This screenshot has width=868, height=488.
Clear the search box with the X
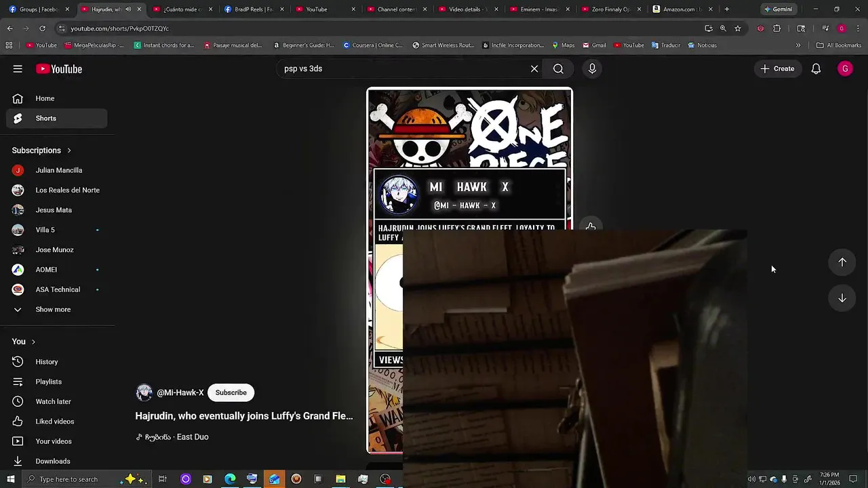tap(534, 68)
